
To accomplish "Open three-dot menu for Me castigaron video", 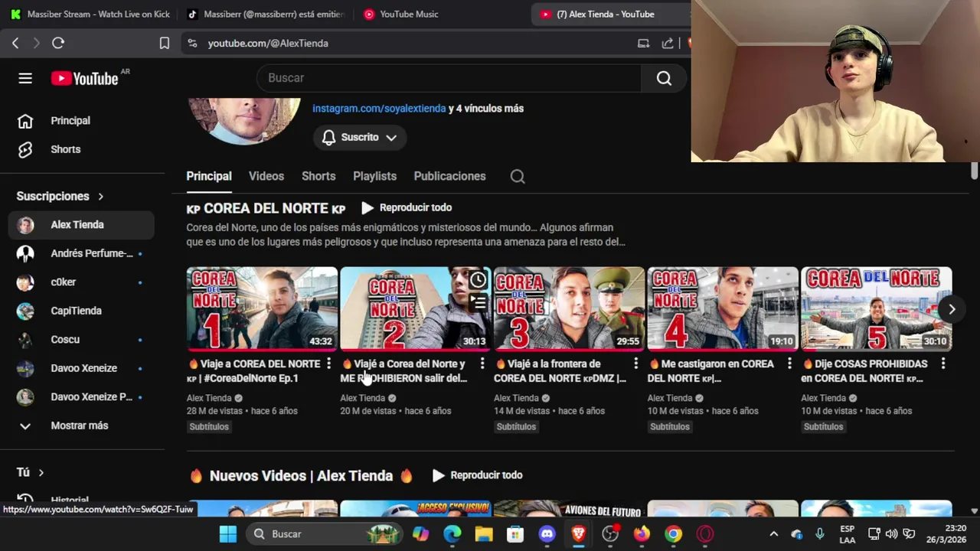I will pyautogui.click(x=789, y=364).
